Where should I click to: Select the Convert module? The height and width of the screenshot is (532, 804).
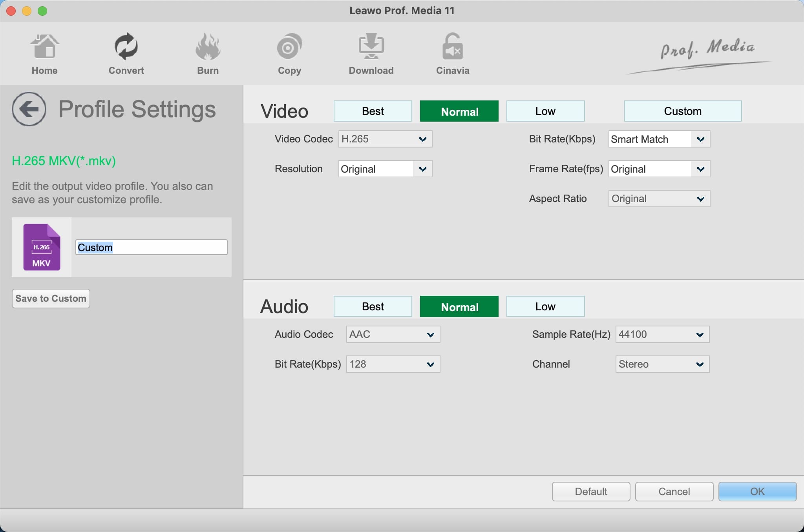point(126,54)
